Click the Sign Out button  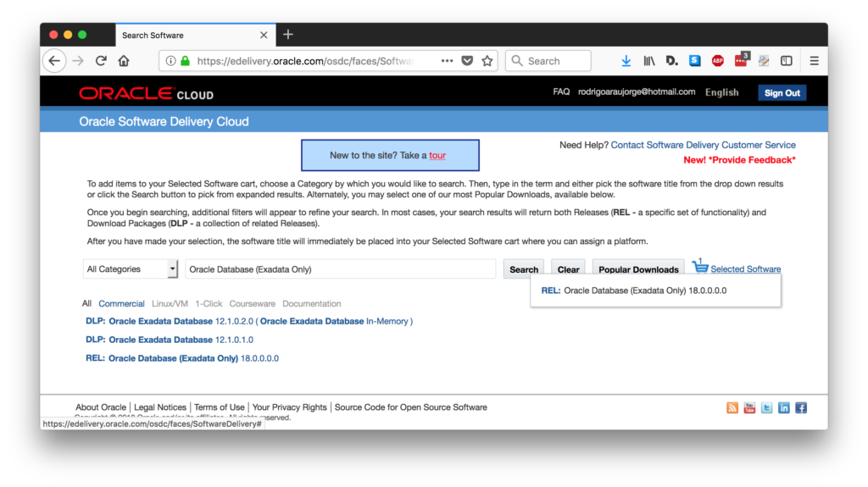click(782, 93)
